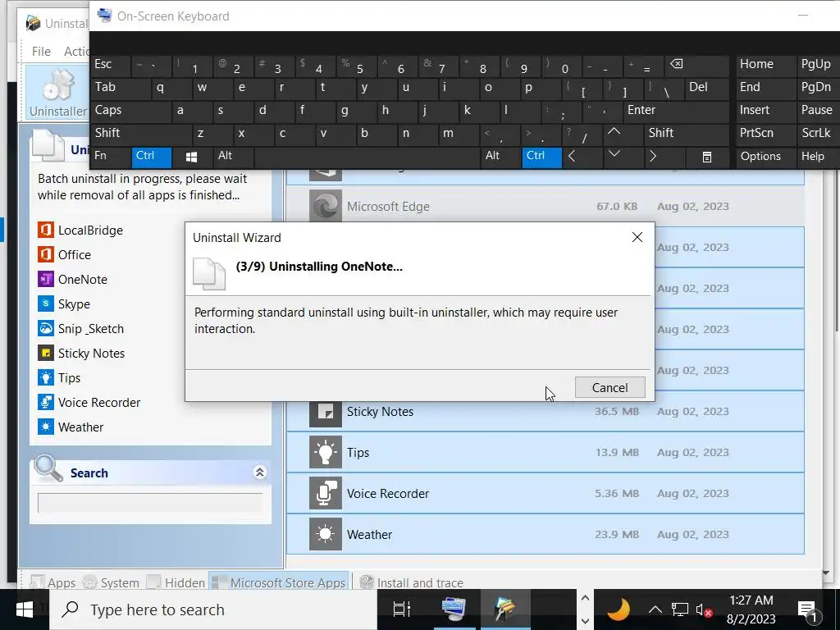This screenshot has height=630, width=840.
Task: Toggle the left Shift key on the keyboard
Action: tap(141, 134)
